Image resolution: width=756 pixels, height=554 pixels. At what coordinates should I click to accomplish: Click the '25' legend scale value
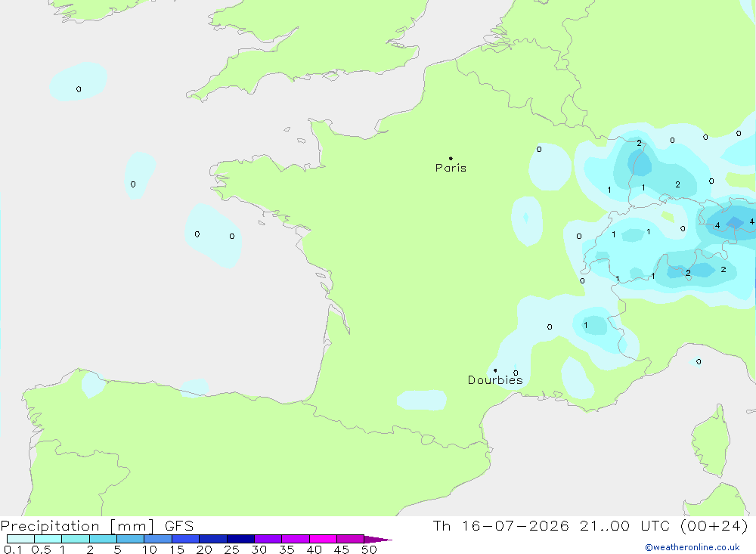(232, 549)
